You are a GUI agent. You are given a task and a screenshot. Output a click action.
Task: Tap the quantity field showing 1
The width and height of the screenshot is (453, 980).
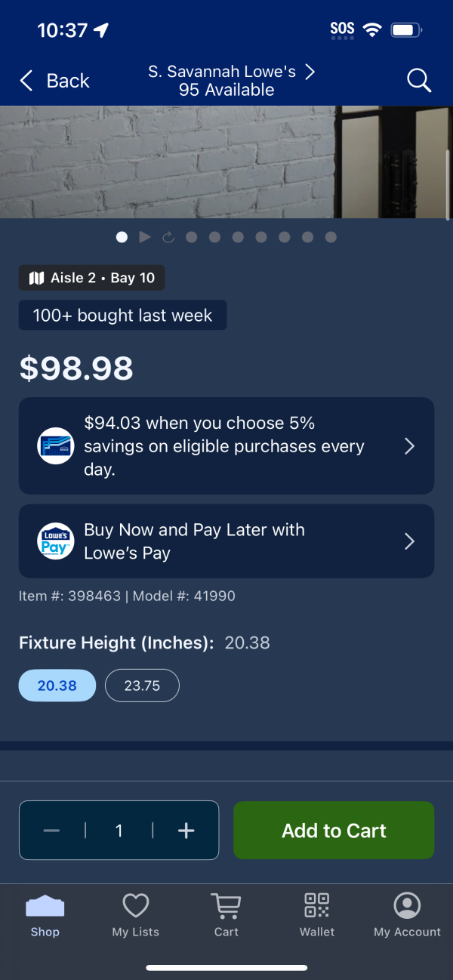point(119,831)
